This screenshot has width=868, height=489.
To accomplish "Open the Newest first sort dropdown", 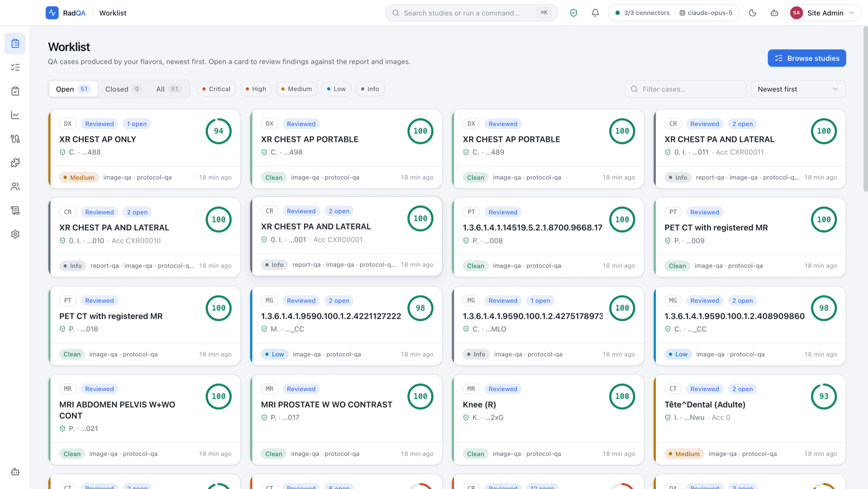I will click(x=798, y=89).
